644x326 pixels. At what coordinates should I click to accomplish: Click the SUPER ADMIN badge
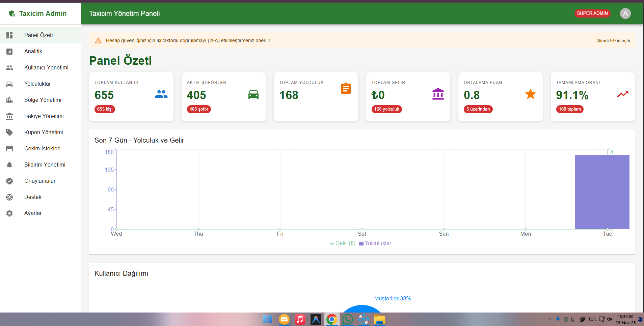(x=592, y=13)
